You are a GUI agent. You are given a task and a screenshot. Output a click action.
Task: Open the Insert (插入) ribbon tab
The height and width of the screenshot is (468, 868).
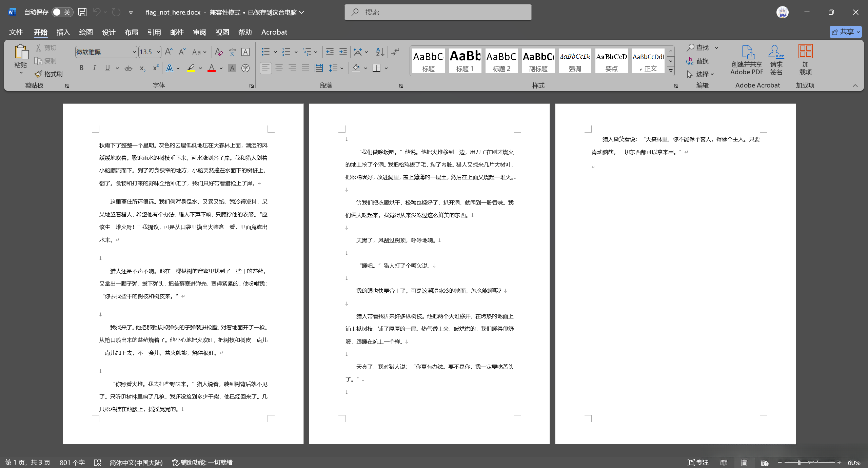(63, 32)
